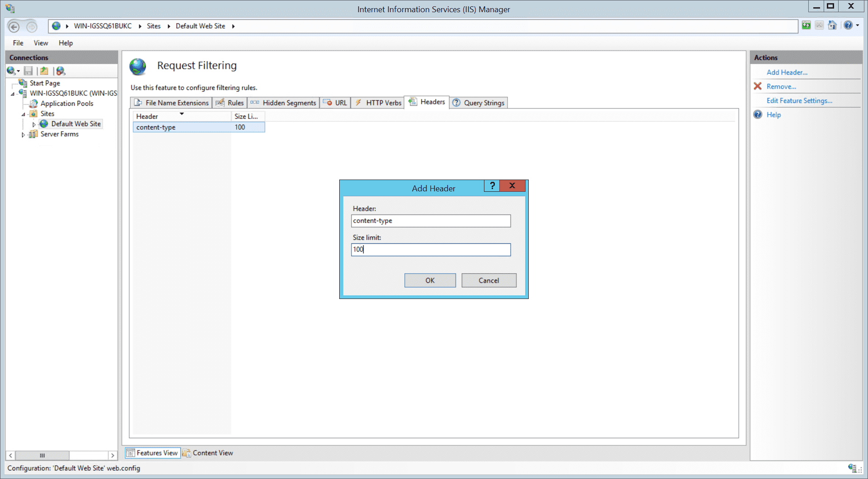This screenshot has height=479, width=868.
Task: Click the Header text field in dialog
Action: 431,221
